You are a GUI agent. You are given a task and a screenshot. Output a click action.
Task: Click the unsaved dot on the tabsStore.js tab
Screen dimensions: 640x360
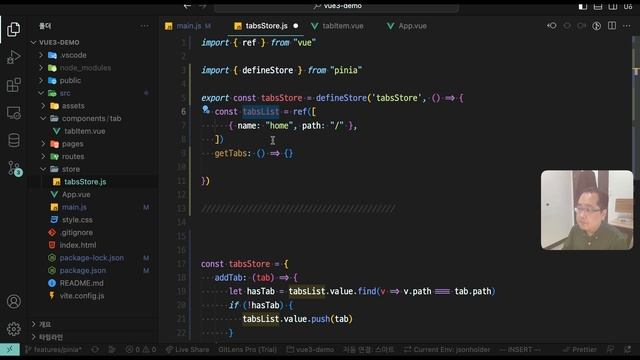296,26
